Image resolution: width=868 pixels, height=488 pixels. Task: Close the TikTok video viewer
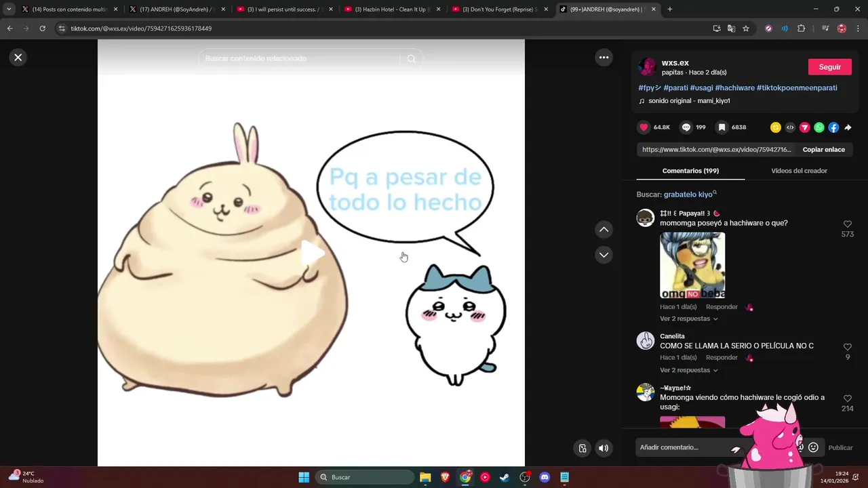click(x=18, y=58)
